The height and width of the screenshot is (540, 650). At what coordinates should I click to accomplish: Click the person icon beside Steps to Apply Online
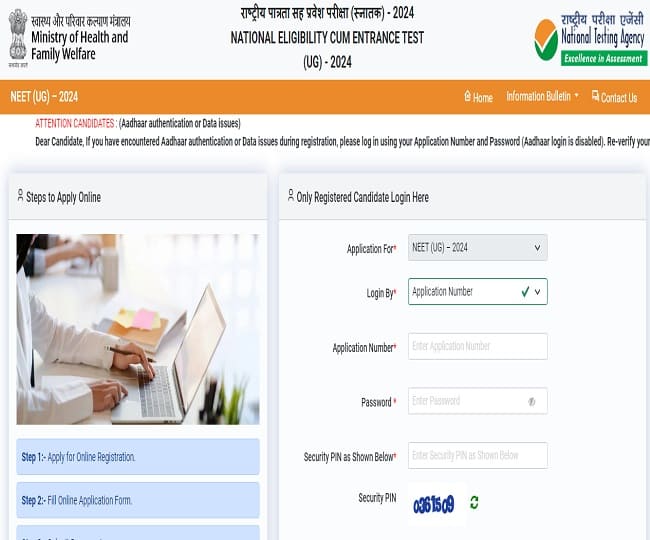point(20,196)
